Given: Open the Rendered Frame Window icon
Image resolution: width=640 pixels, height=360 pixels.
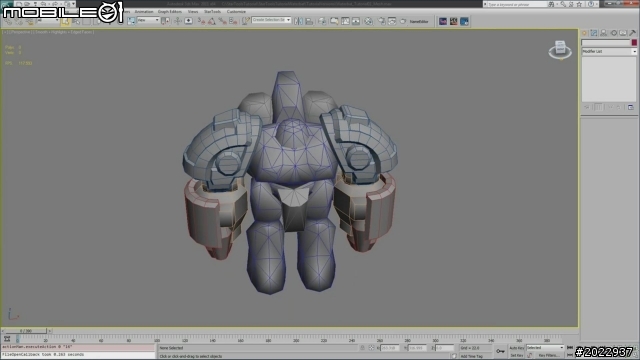Looking at the screenshot, I should click(392, 21).
